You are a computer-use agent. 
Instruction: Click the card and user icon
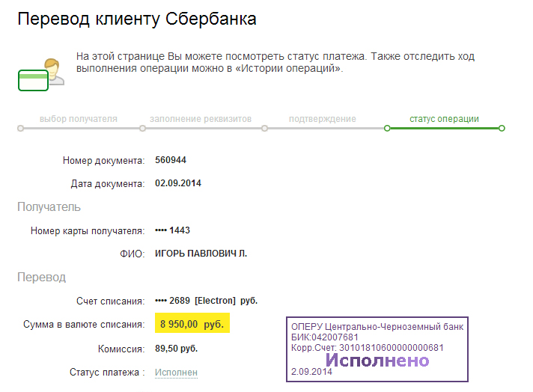pyautogui.click(x=40, y=73)
